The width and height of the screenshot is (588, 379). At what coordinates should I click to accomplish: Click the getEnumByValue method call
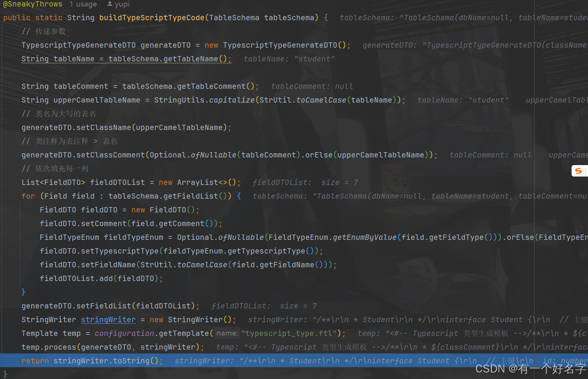[x=365, y=237]
